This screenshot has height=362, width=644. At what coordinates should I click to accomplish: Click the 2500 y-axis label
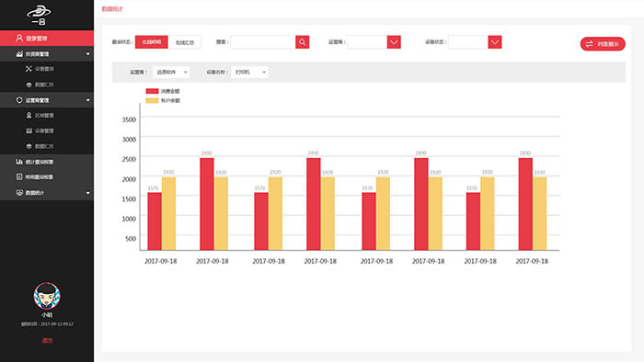pos(129,159)
